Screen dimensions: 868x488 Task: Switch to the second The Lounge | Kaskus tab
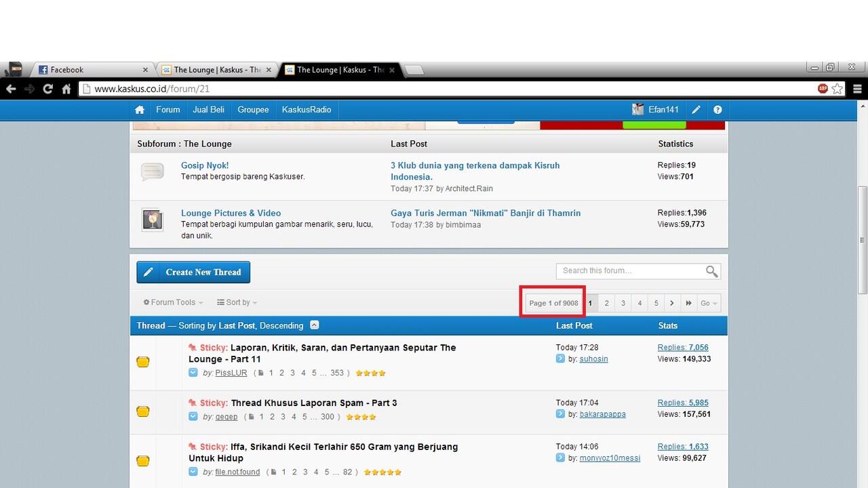[340, 70]
